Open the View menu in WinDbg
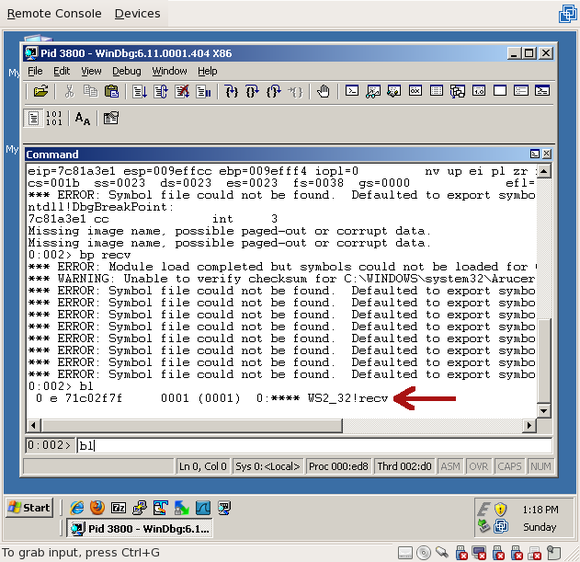 click(91, 71)
